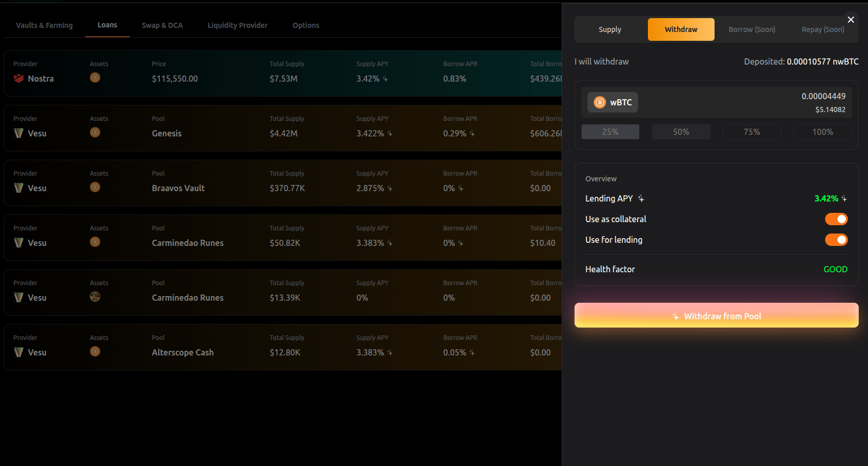Set withdraw amount to 75%
868x466 pixels.
752,132
